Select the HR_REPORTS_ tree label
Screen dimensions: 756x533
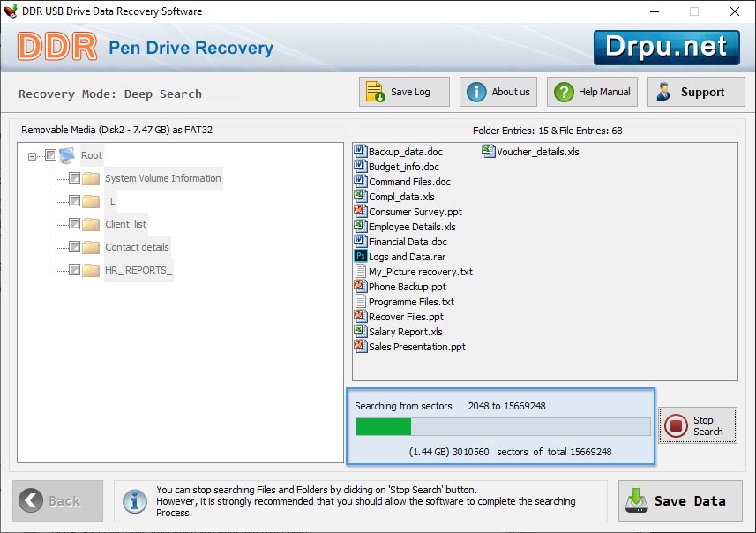138,270
